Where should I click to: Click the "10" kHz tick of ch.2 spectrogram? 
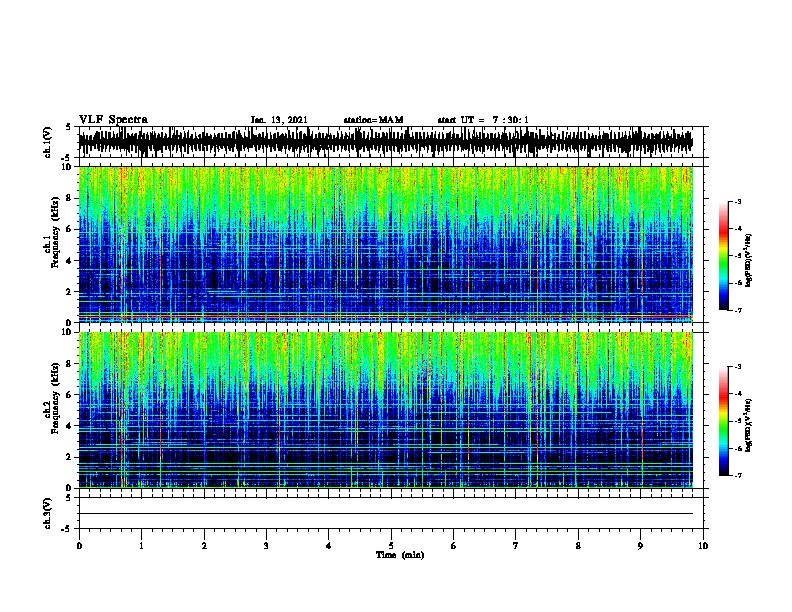coord(69,333)
